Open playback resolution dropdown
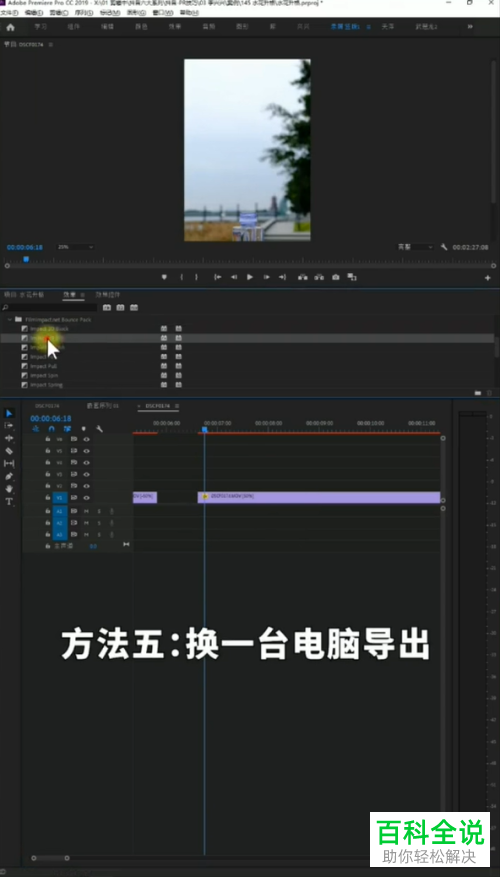This screenshot has width=500, height=877. pyautogui.click(x=415, y=247)
